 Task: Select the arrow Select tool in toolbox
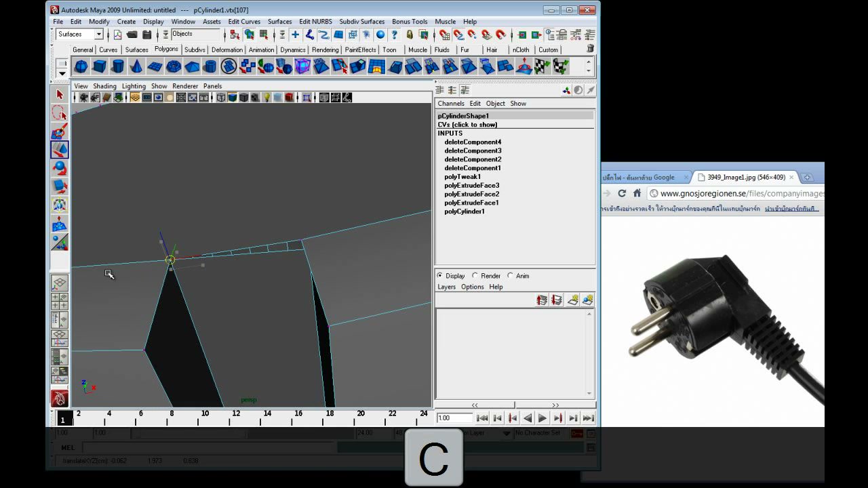point(60,95)
